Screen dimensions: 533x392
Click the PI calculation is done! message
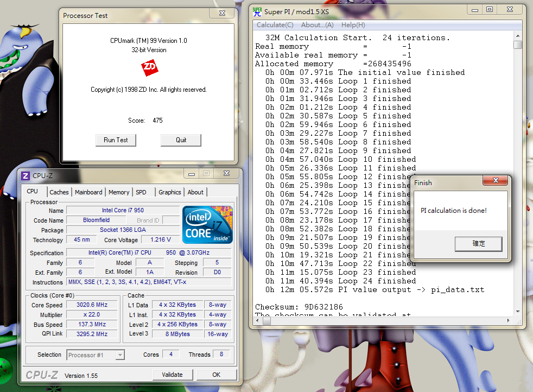coord(453,211)
